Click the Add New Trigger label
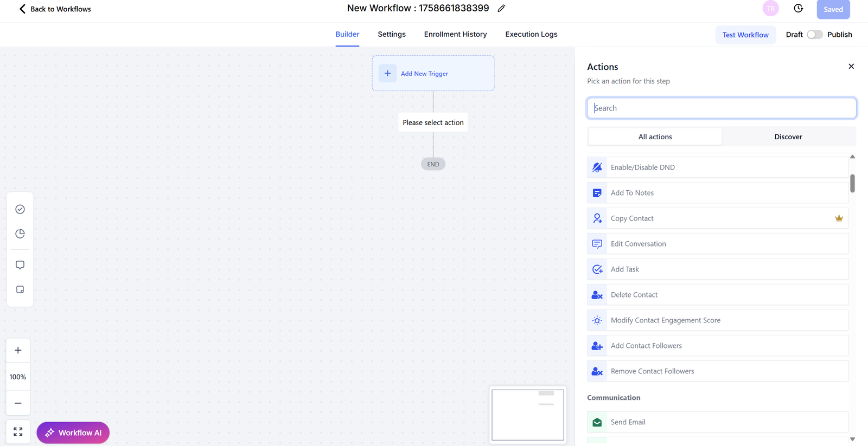Screen dimensions: 868x446 coord(424,74)
